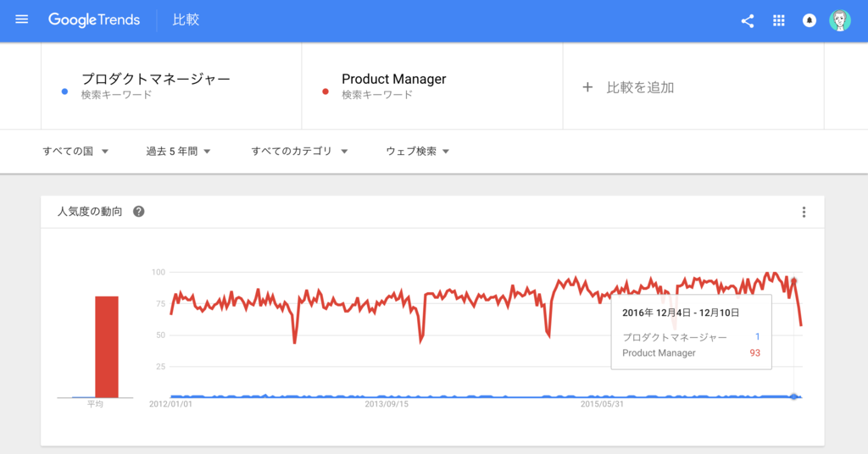Click the red average bar above 平均
The image size is (868, 454).
(106, 346)
